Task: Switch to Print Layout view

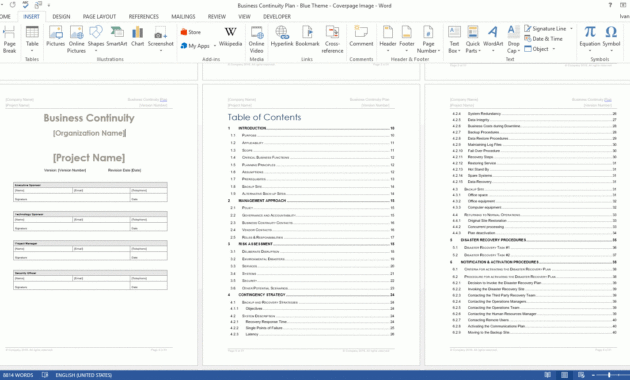Action: tap(565, 375)
